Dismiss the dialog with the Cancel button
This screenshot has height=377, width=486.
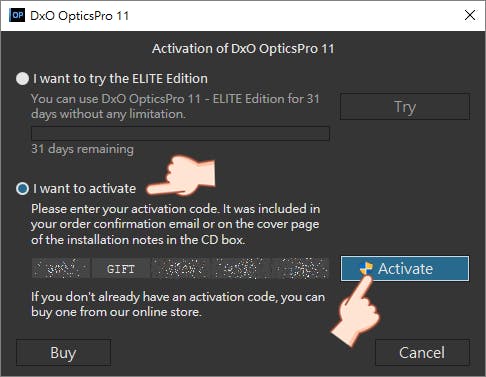click(422, 353)
